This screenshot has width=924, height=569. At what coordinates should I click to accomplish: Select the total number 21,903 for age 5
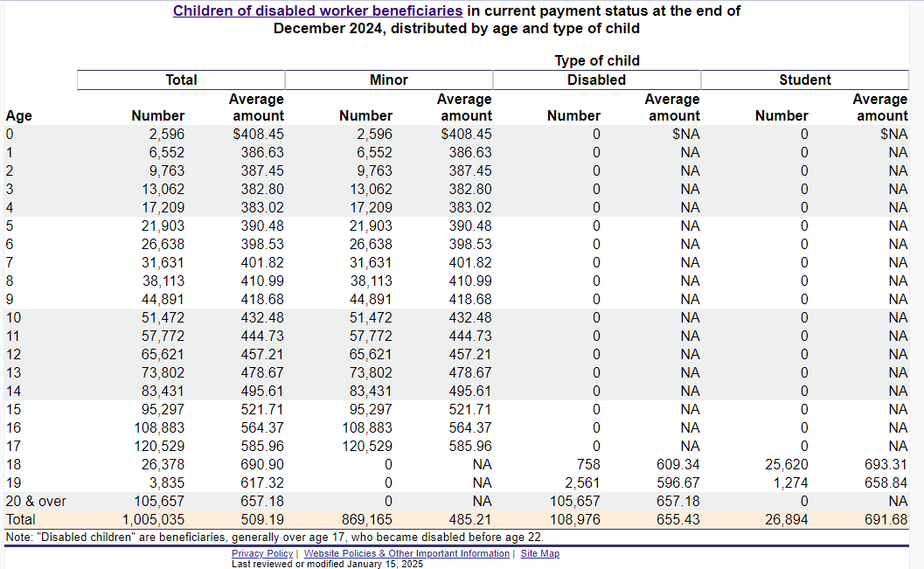163,226
